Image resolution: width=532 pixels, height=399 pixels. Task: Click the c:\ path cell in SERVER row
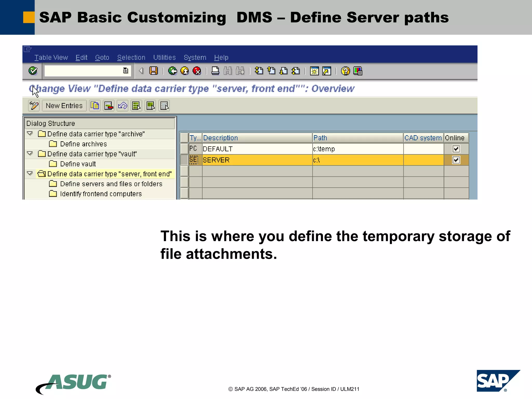pos(358,160)
